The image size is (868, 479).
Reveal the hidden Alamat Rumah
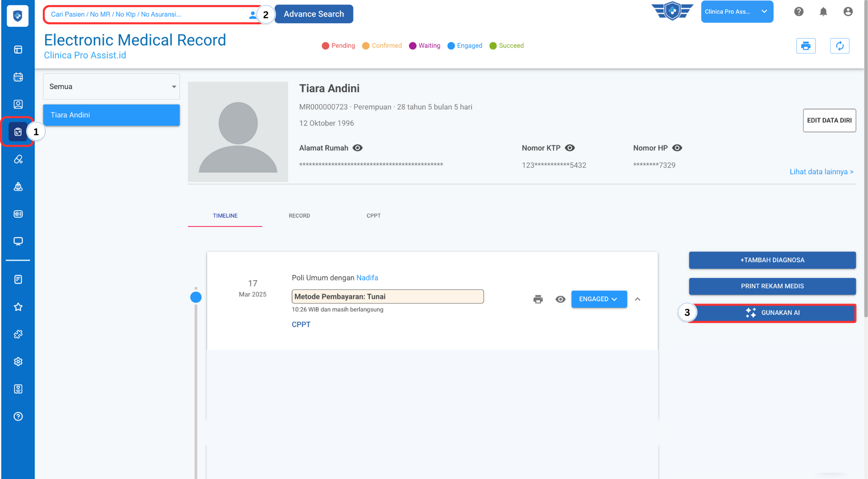[x=358, y=148]
